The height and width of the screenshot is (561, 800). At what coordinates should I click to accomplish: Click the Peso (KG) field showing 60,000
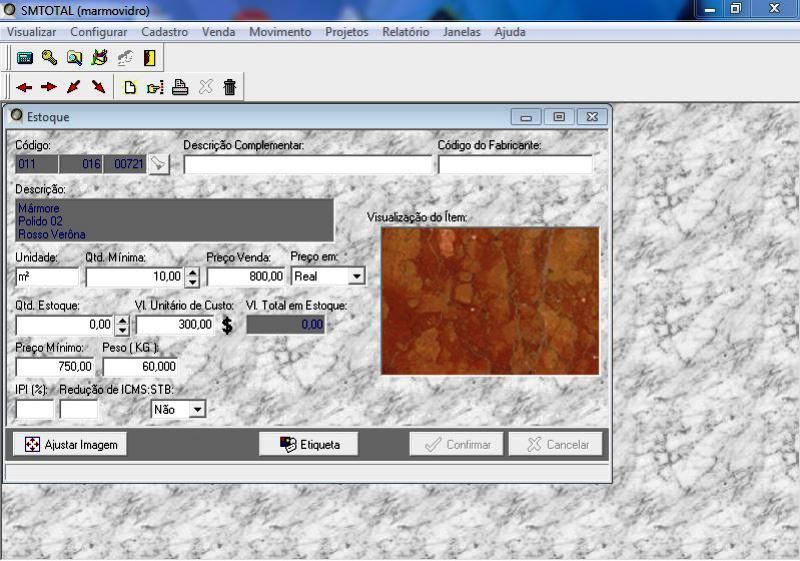[x=141, y=367]
